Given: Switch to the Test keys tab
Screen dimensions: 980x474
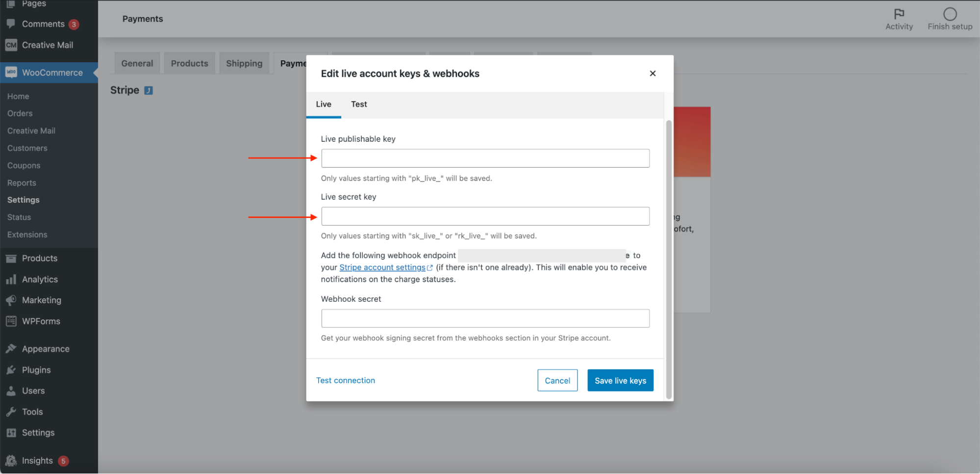Looking at the screenshot, I should pyautogui.click(x=358, y=104).
